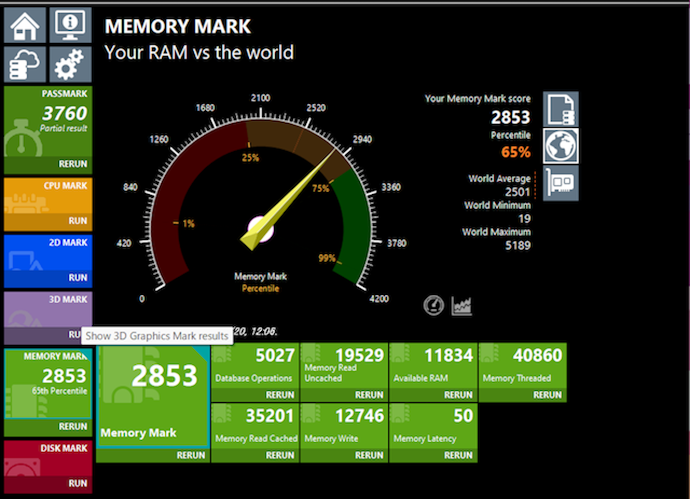Viewport: 690px width, 499px height.
Task: Open the Home screen icon
Action: pyautogui.click(x=25, y=25)
